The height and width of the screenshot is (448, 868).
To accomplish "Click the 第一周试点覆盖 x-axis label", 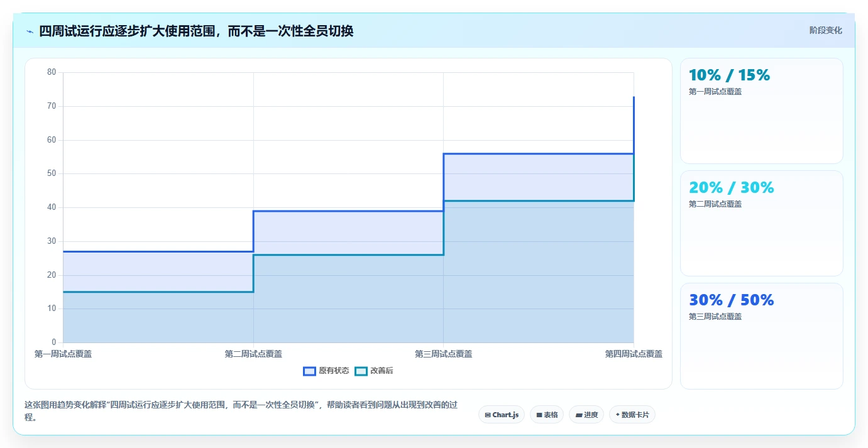I will pos(63,354).
